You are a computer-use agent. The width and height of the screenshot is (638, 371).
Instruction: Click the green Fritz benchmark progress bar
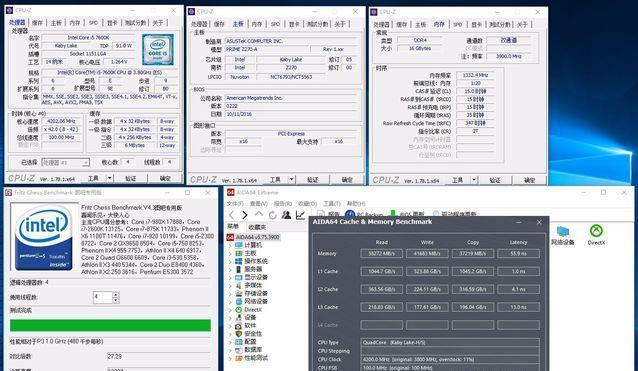pyautogui.click(x=110, y=325)
